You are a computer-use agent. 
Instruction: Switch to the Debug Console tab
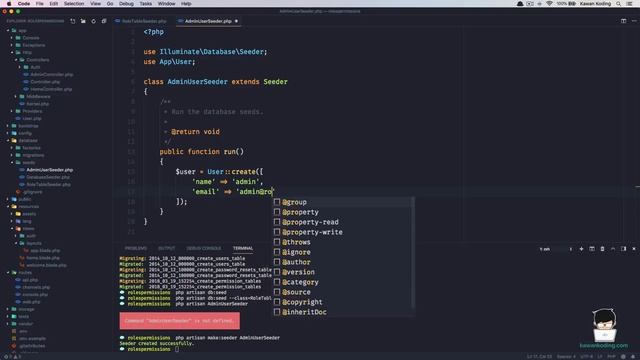[x=204, y=249]
